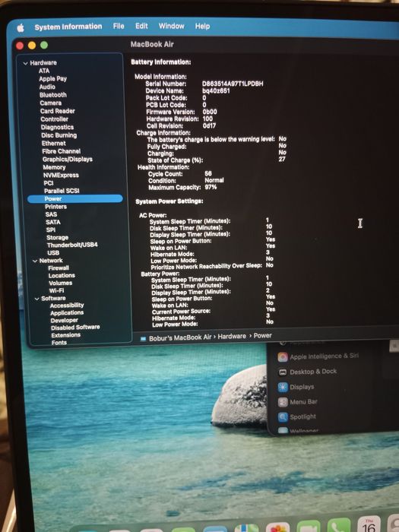Select Graphics/Displays in the sidebar
This screenshot has height=532, width=399.
click(x=68, y=159)
